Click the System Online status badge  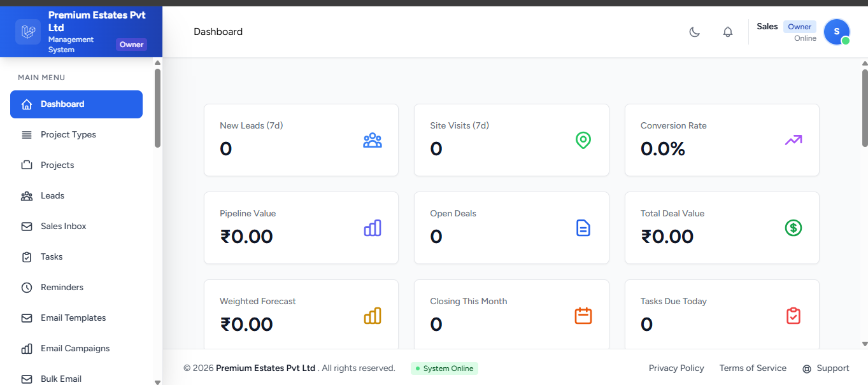444,368
